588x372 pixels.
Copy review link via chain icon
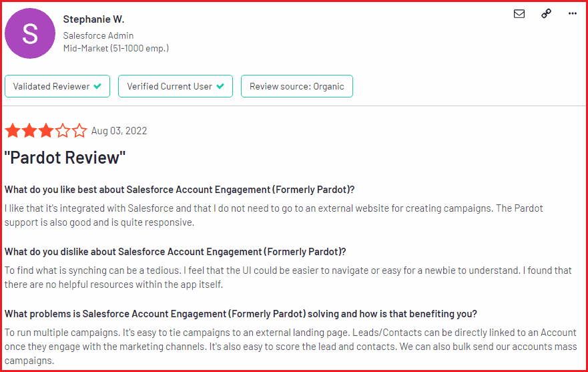coord(546,13)
